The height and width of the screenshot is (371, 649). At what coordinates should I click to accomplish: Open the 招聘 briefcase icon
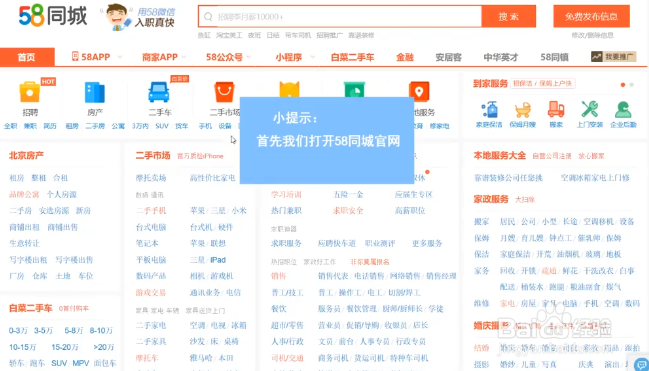pyautogui.click(x=30, y=92)
